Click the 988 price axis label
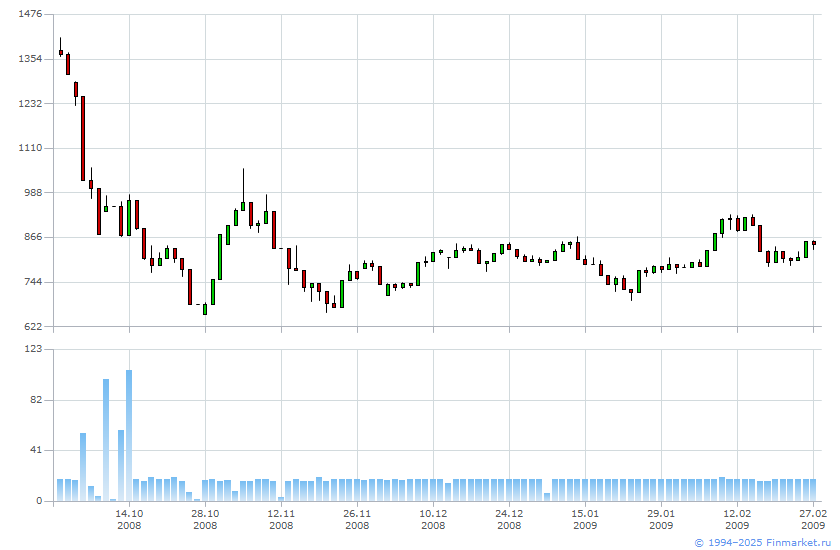Screen dimensions: 840x550 (32, 193)
